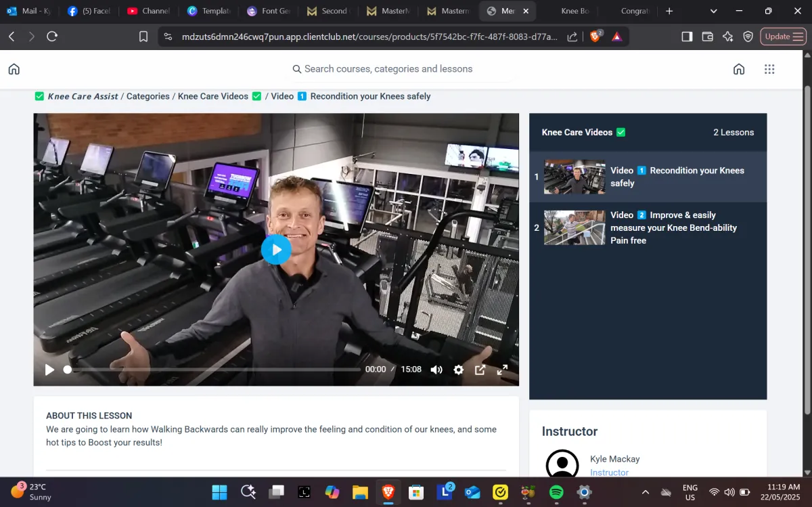Toggle the browser sidebar panel icon
812x507 pixels.
click(687, 37)
